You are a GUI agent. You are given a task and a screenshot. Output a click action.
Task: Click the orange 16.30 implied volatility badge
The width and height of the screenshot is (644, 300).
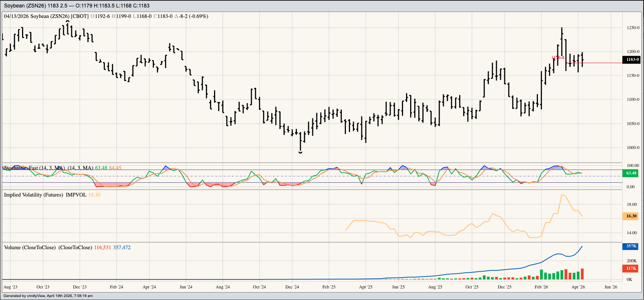coord(631,216)
